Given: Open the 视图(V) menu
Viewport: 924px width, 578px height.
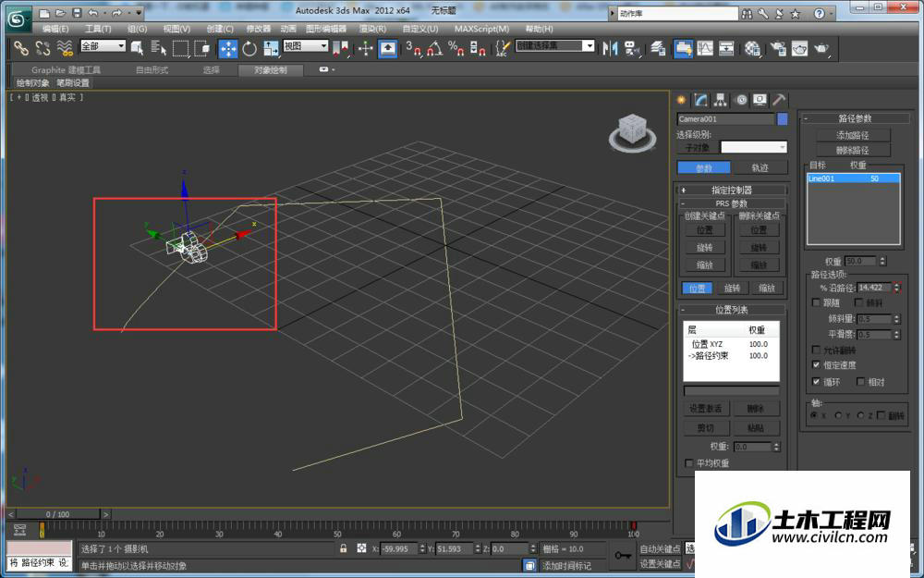Looking at the screenshot, I should point(176,29).
